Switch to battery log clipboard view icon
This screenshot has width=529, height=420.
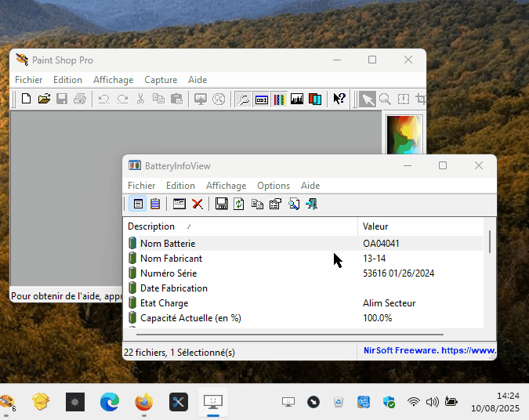pyautogui.click(x=155, y=204)
